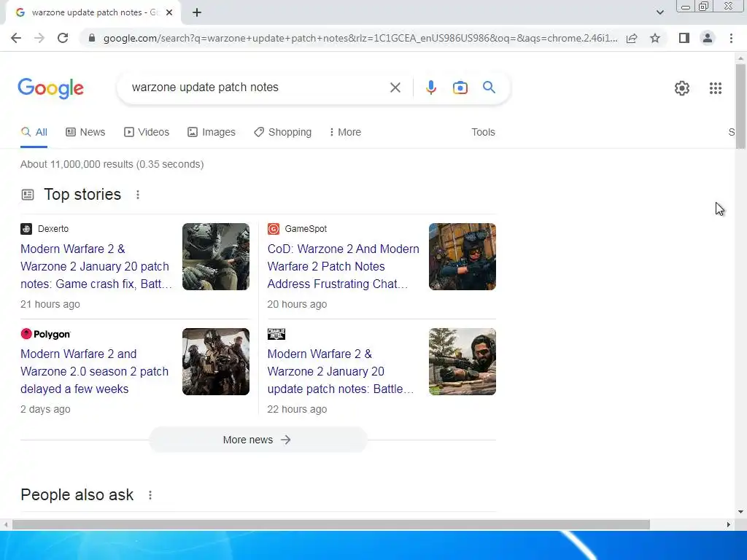This screenshot has width=747, height=560.
Task: Open the browser side panel
Action: click(x=684, y=38)
